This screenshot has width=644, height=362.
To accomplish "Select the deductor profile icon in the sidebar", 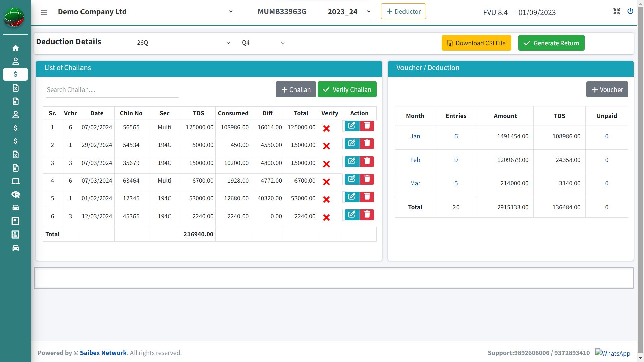I will pyautogui.click(x=15, y=61).
